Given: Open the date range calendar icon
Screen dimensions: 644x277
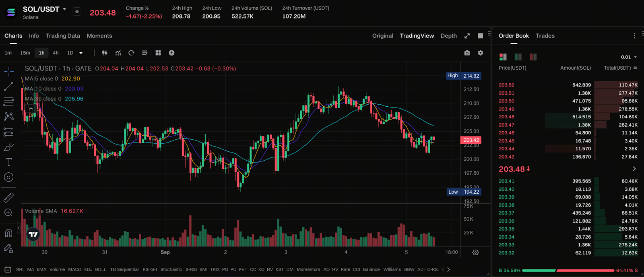Looking at the screenshot, I should [8, 269].
